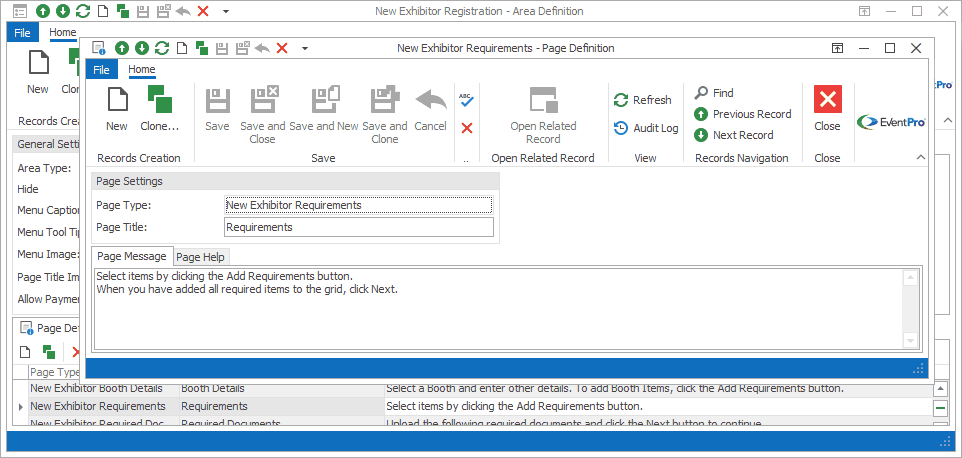Screen dimensions: 962x458
Task: Click new page icon in Page Details toolbar
Action: click(25, 352)
